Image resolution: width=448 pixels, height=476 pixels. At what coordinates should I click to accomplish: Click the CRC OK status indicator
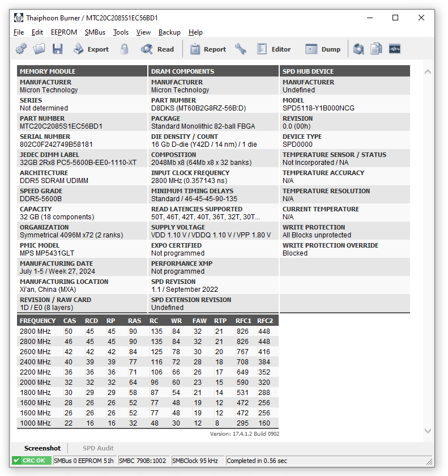pos(31,461)
